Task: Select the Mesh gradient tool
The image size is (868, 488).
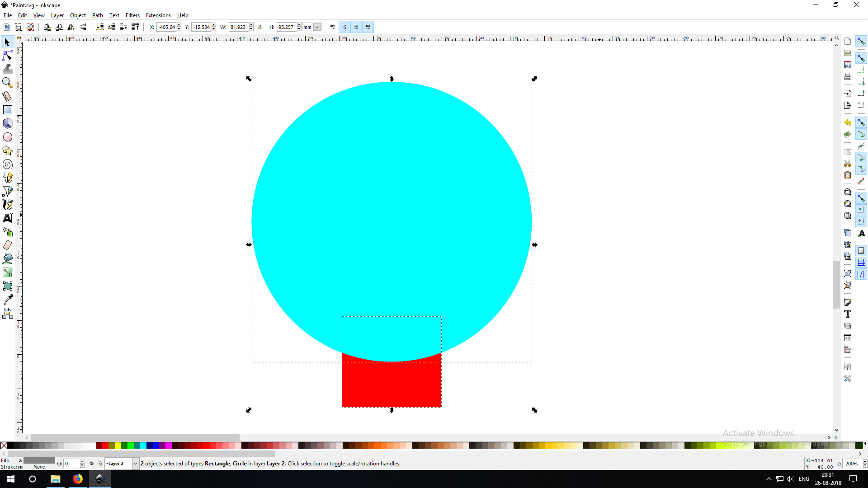Action: (7, 286)
